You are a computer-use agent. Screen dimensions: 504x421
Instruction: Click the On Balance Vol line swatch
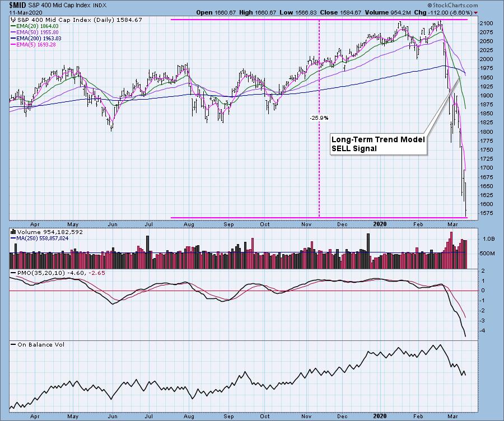click(x=13, y=344)
